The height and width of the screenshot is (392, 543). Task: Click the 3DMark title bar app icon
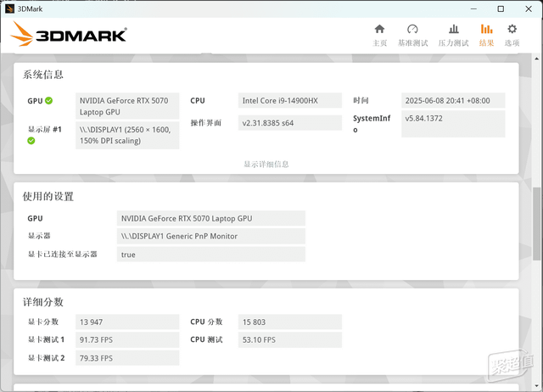tap(9, 9)
